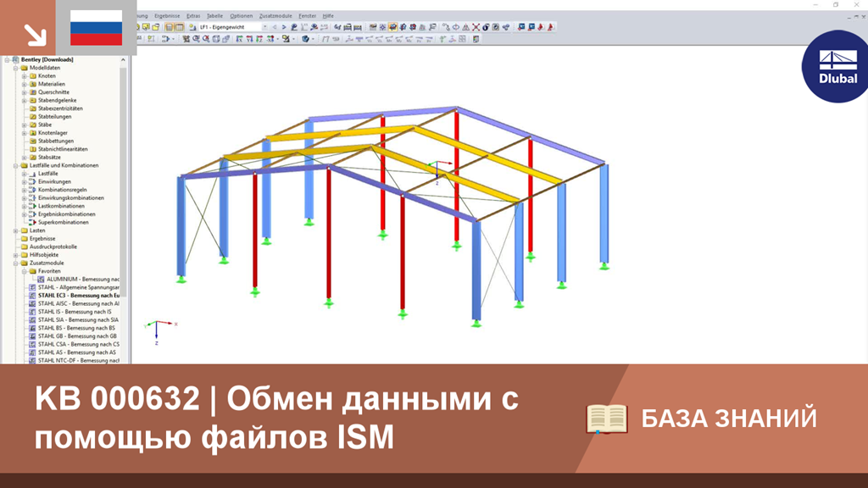Screen dimensions: 868x488
Task: Open the Ergebnisse menu
Action: [167, 16]
